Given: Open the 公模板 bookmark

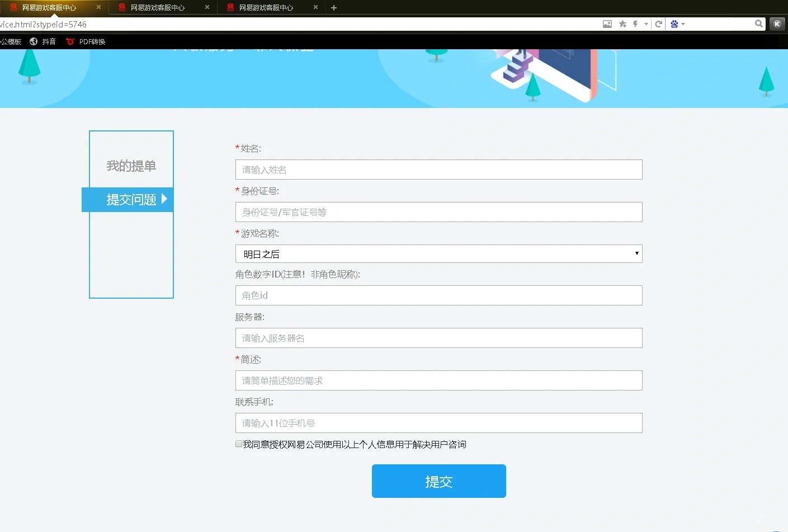Looking at the screenshot, I should (x=11, y=41).
